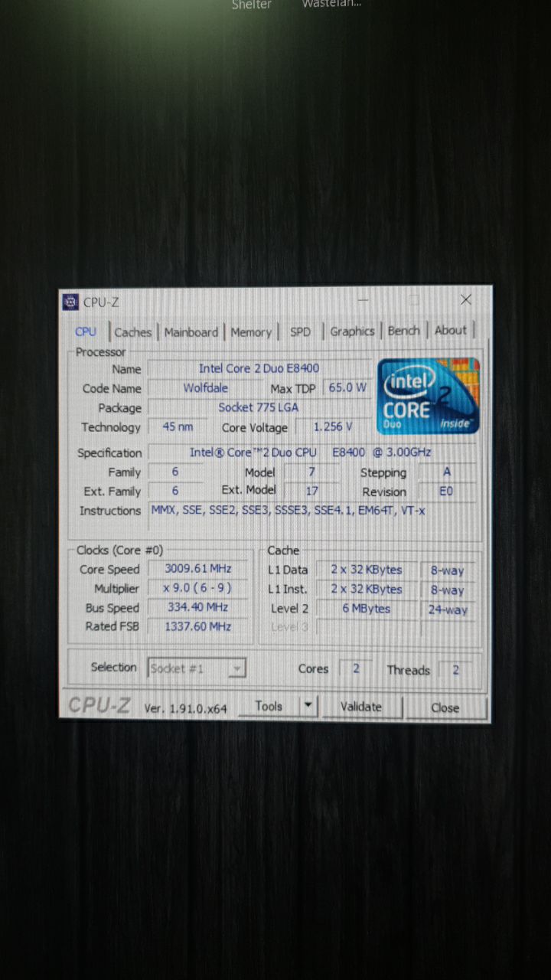Click the Rated FSB value 1337.60 MHz

coord(197,626)
